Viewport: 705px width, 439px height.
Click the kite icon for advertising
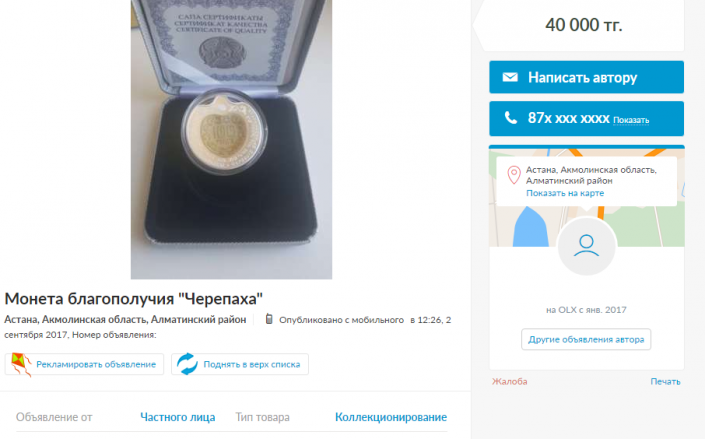21,364
